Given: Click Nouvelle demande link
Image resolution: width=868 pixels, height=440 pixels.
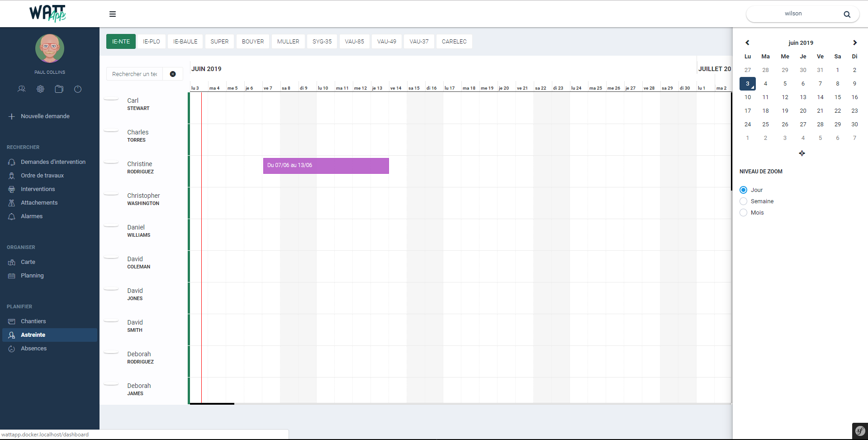Looking at the screenshot, I should (x=45, y=116).
